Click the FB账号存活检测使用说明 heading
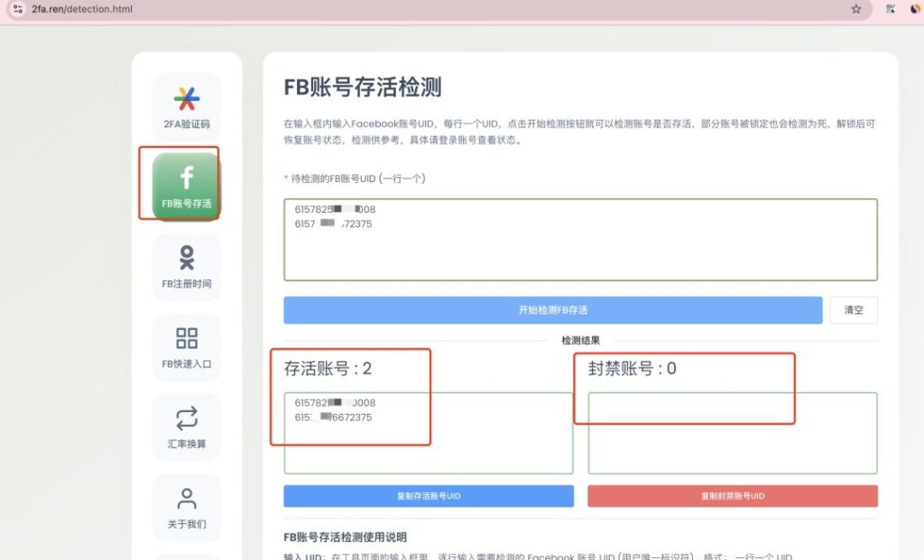 coord(345,537)
